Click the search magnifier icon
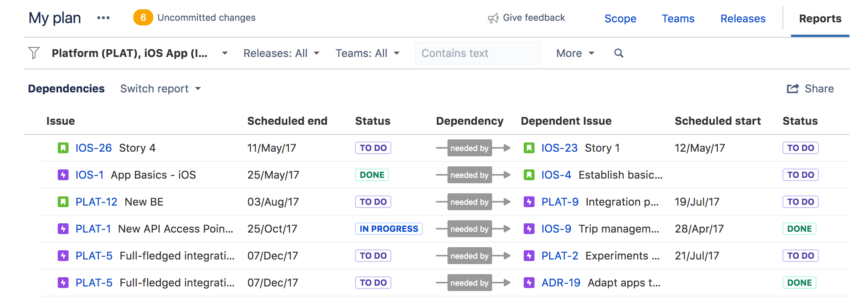 click(618, 53)
